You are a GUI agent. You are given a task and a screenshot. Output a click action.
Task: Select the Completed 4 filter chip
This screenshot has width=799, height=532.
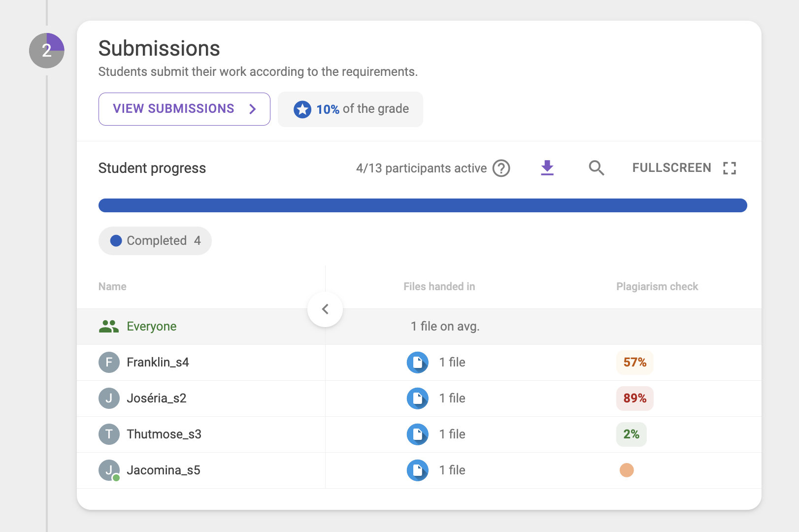155,241
